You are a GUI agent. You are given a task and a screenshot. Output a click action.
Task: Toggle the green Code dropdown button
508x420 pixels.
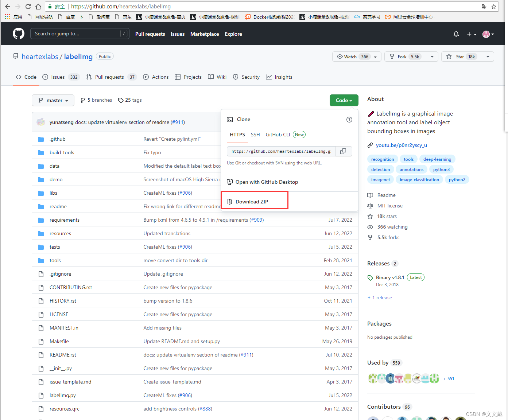pos(344,100)
